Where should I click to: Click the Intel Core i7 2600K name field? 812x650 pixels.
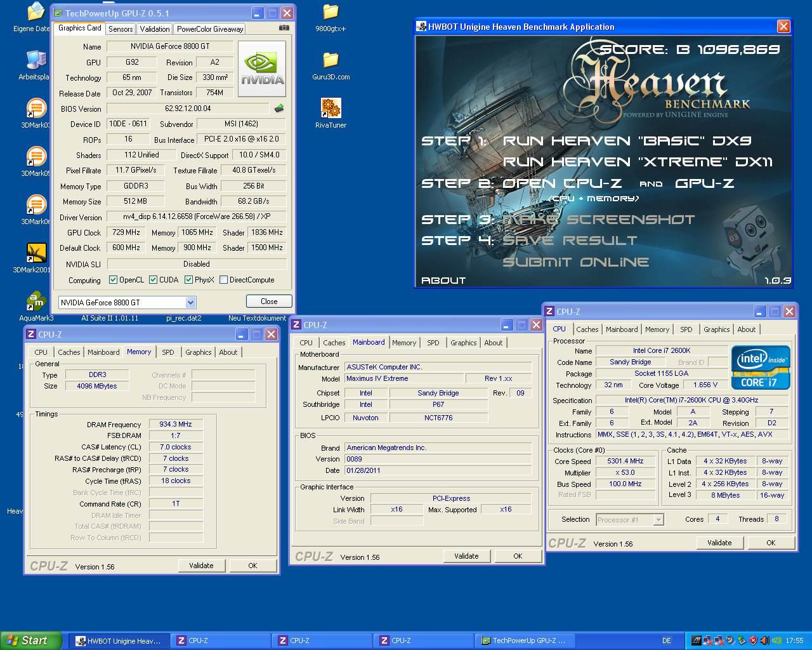click(662, 350)
